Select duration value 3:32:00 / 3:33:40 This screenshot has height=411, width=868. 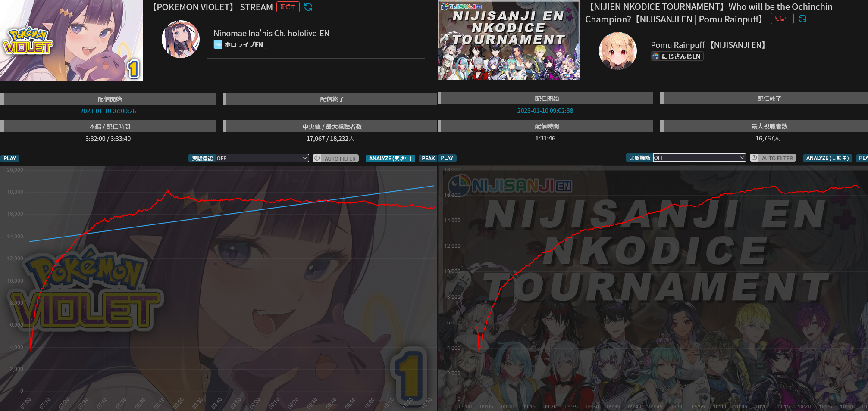pyautogui.click(x=108, y=139)
